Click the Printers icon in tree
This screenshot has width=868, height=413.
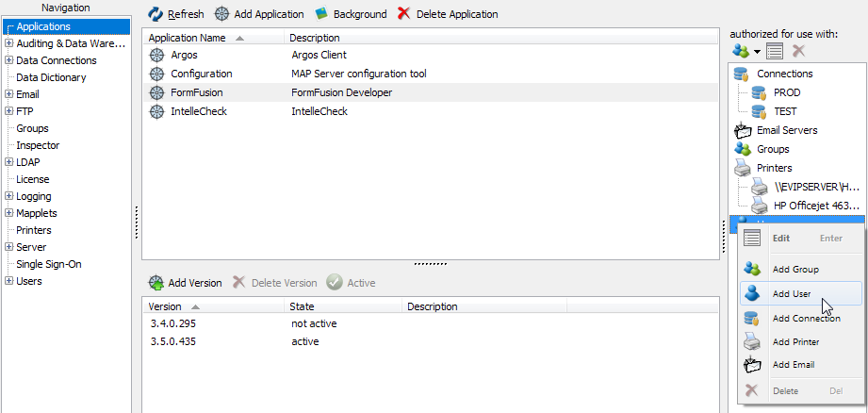[742, 168]
